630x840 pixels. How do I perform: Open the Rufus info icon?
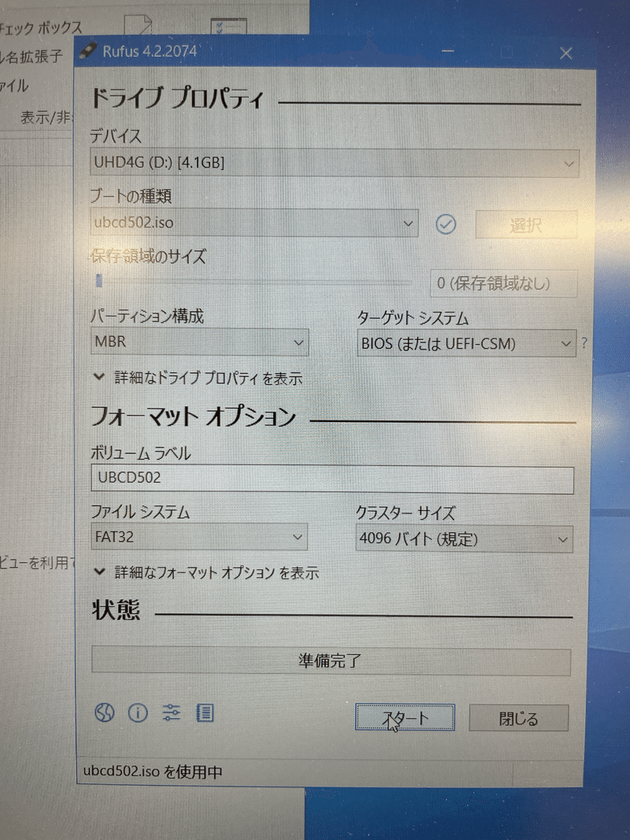point(138,712)
